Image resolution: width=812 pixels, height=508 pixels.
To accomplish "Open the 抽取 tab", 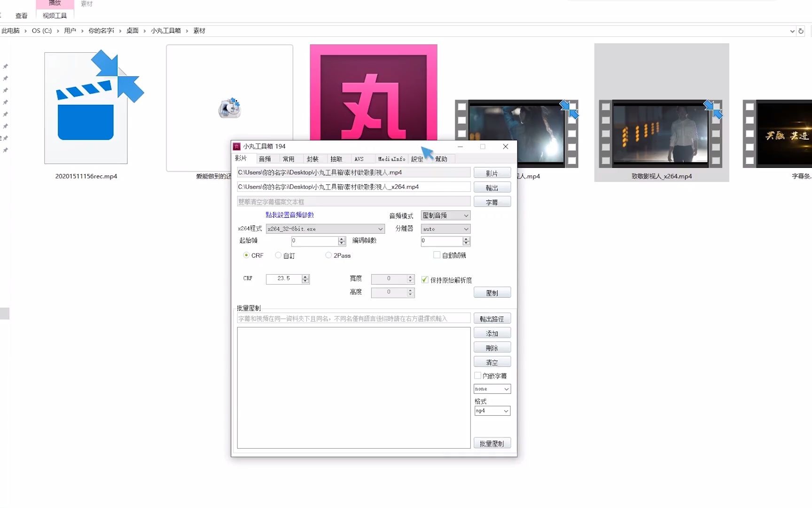I will point(336,159).
